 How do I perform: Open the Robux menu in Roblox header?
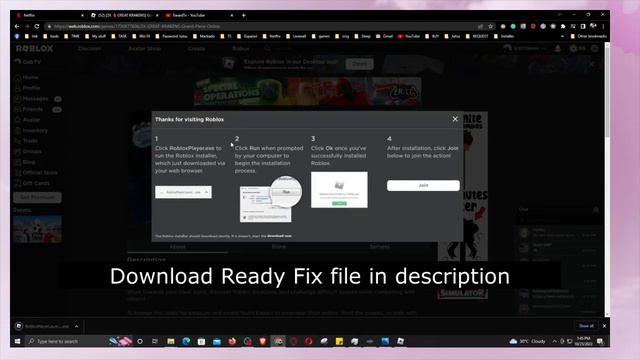240,49
